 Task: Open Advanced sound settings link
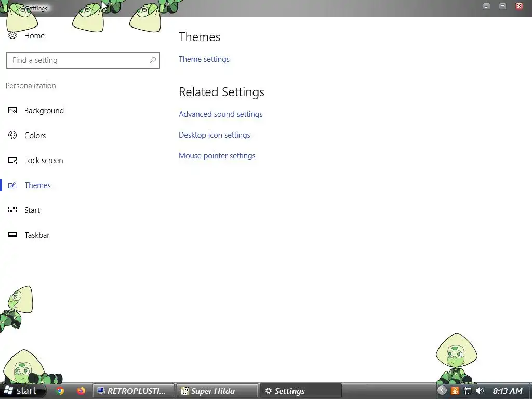(x=220, y=114)
